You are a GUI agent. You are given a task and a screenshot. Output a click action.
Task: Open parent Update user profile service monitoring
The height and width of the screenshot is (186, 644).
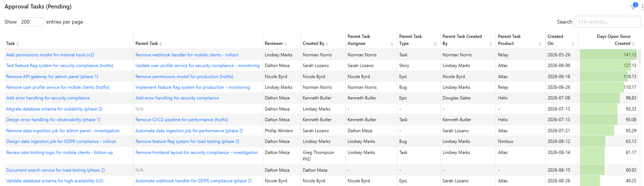[x=197, y=66]
